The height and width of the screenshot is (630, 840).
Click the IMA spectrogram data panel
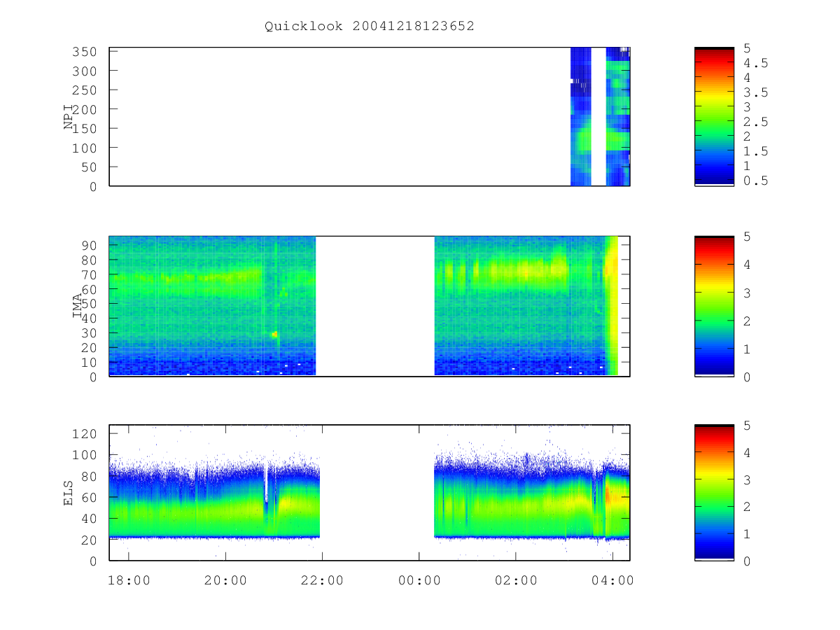[x=370, y=306]
